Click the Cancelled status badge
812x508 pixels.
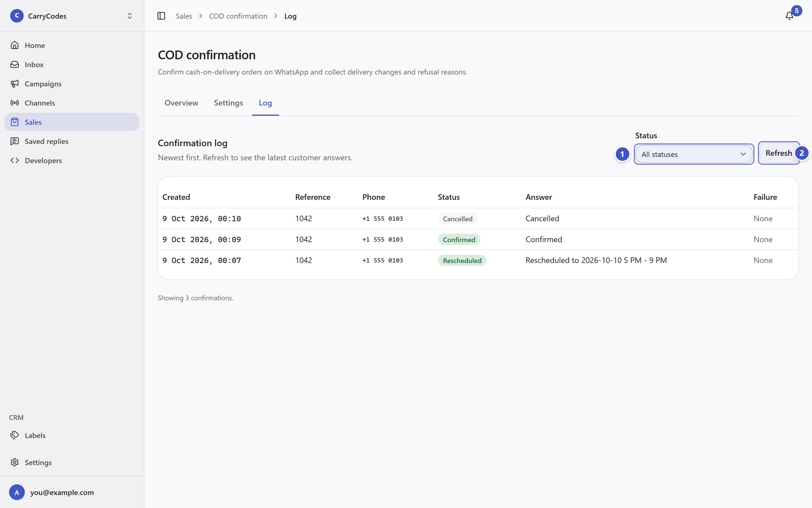pos(457,219)
